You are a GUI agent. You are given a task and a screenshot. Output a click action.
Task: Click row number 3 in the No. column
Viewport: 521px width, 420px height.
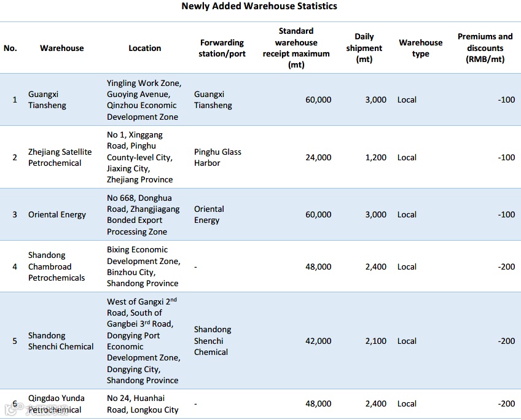pos(15,214)
